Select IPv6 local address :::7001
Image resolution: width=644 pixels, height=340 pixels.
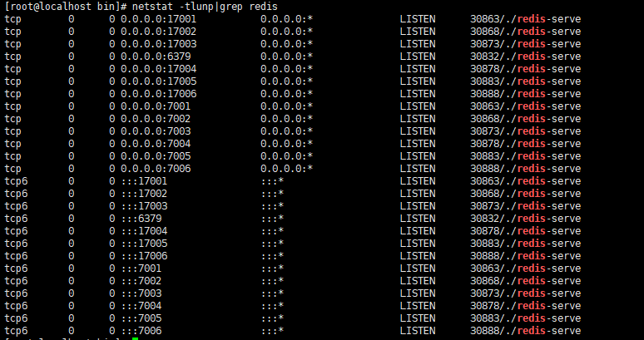(141, 269)
